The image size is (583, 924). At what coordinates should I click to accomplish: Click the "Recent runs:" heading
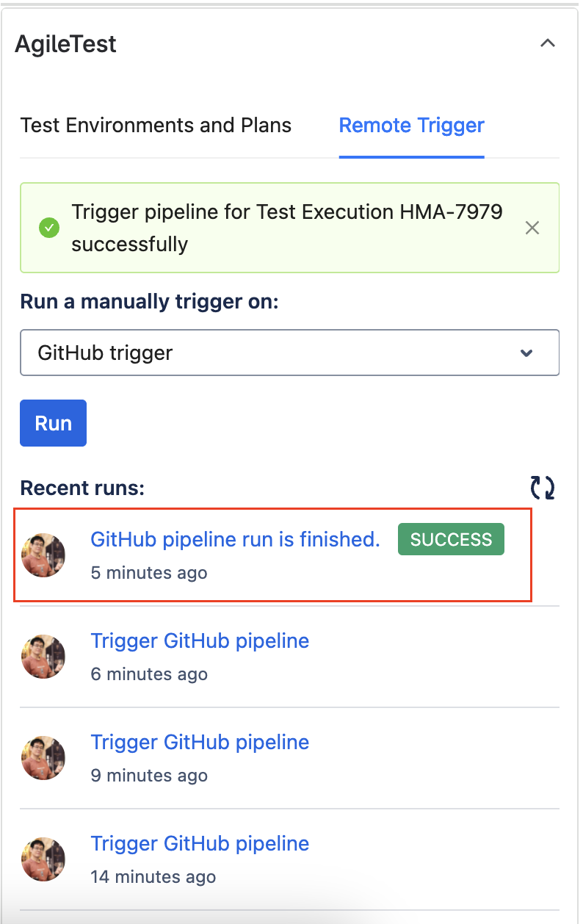pyautogui.click(x=82, y=488)
